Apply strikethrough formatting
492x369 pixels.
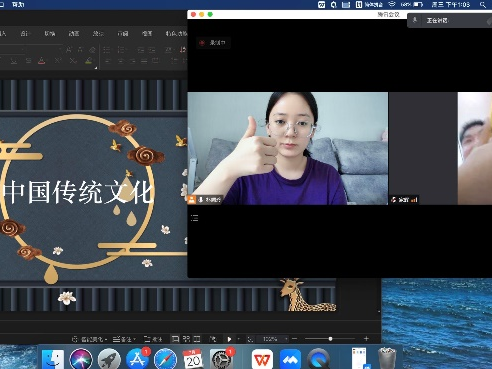(29, 61)
